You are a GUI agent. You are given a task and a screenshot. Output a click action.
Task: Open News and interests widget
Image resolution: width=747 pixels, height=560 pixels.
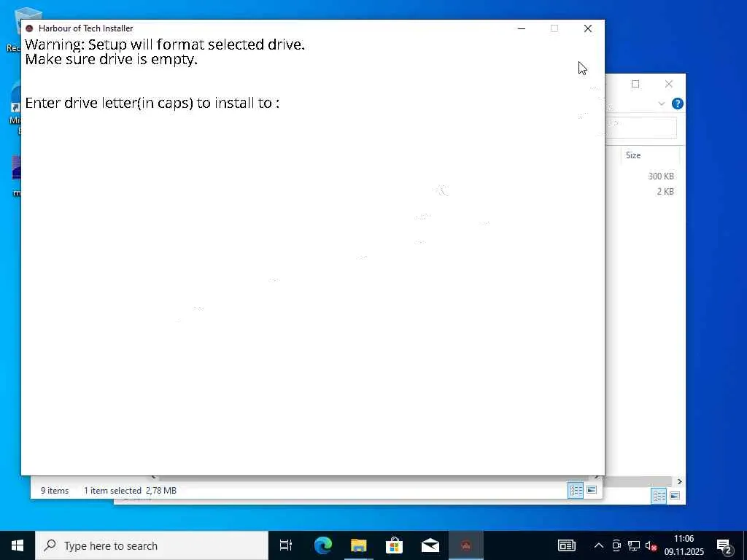tap(566, 545)
